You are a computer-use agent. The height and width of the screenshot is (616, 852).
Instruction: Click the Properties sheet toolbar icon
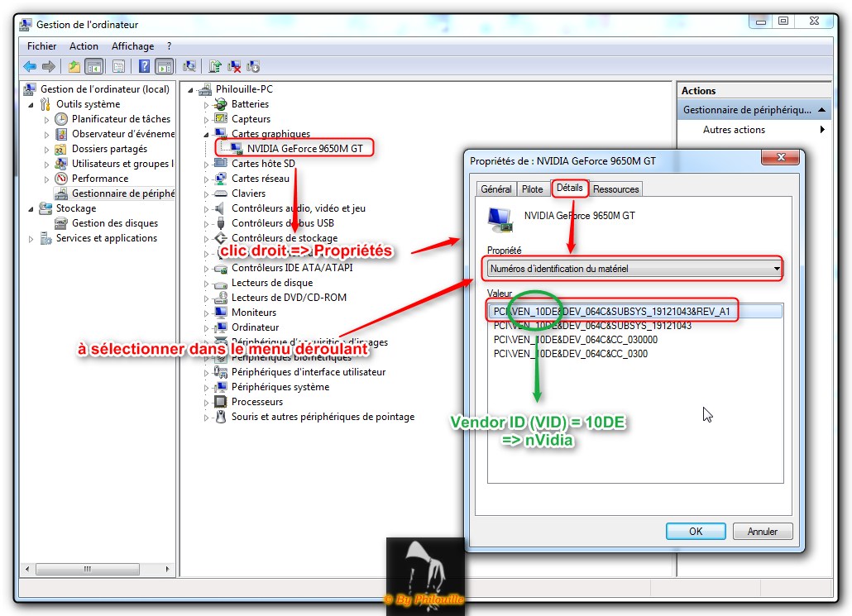tap(118, 66)
